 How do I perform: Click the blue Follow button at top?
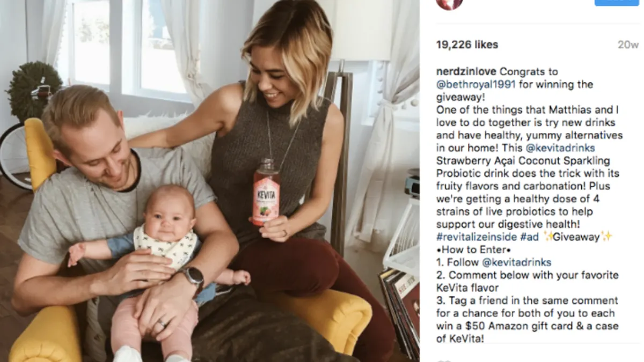point(616,2)
